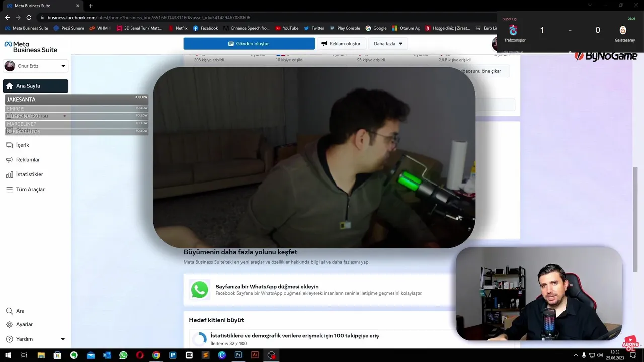The height and width of the screenshot is (362, 644).
Task: Open the Facebook bookmark
Action: 205,28
